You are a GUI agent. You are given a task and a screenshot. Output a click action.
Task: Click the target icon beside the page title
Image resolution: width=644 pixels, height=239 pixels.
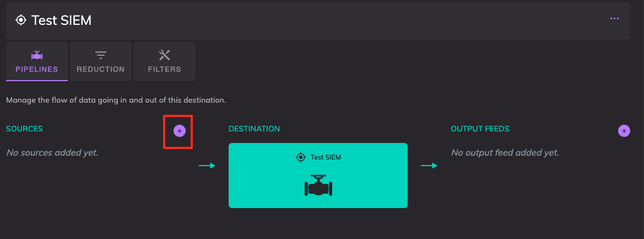click(x=21, y=20)
